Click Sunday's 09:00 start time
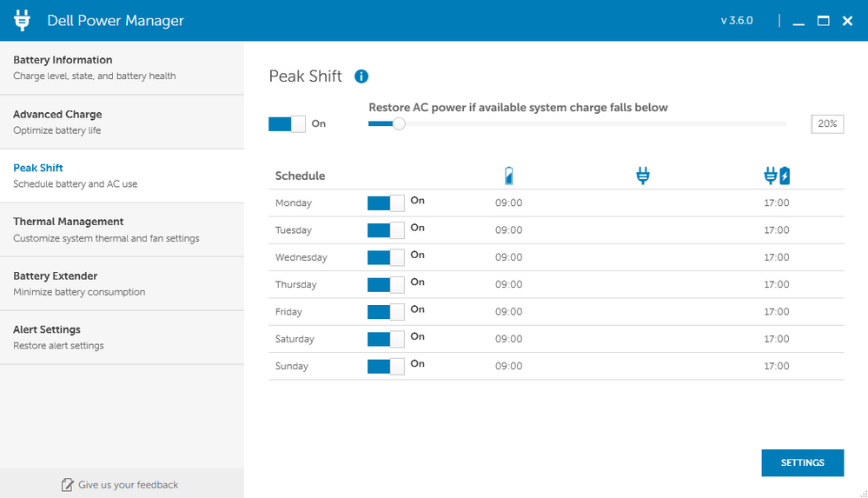Screen dimensions: 868x498 pos(509,366)
